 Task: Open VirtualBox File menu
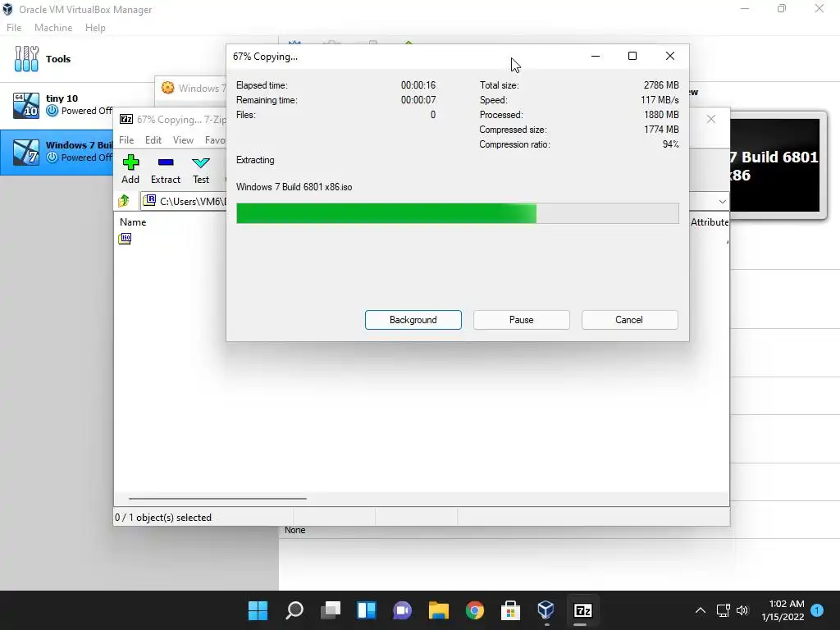point(14,28)
